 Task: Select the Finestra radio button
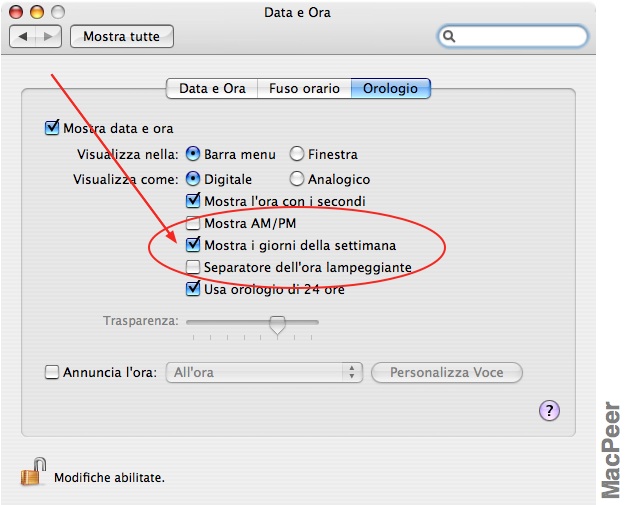click(x=297, y=154)
